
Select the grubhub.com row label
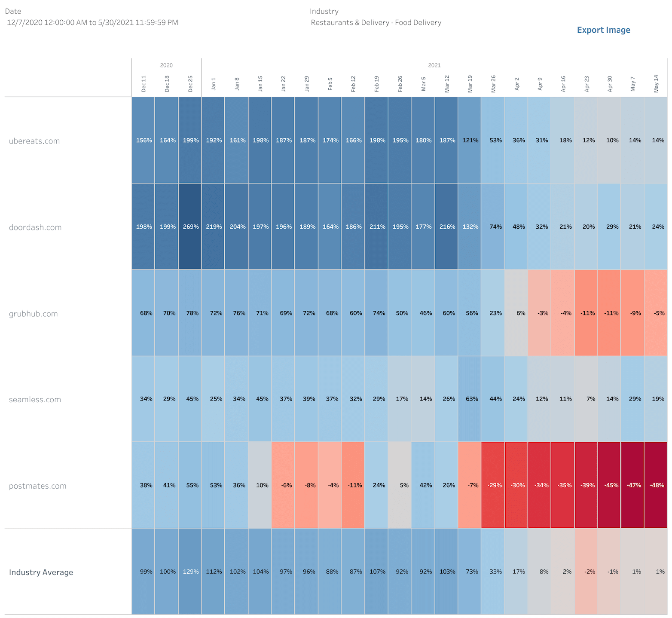click(x=34, y=314)
